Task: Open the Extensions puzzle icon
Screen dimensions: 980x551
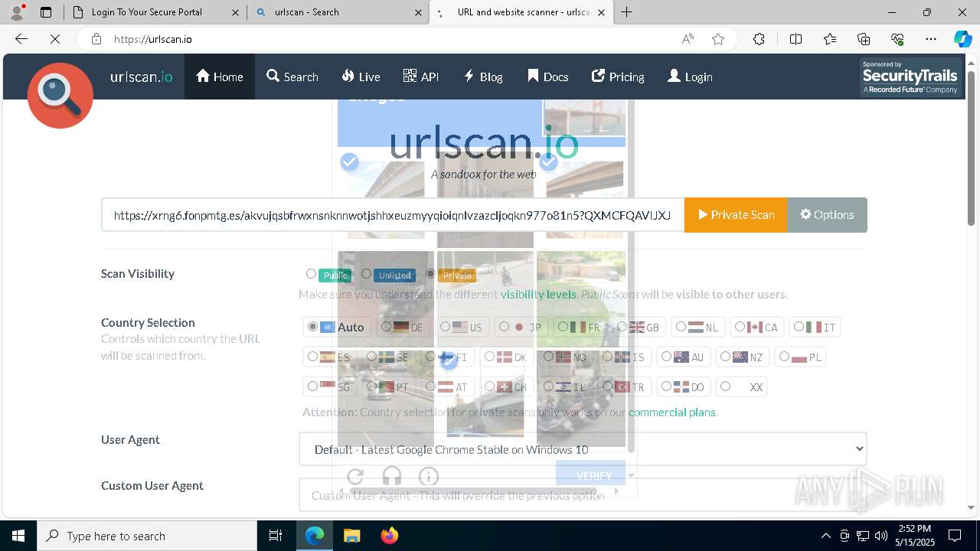Action: 759,39
